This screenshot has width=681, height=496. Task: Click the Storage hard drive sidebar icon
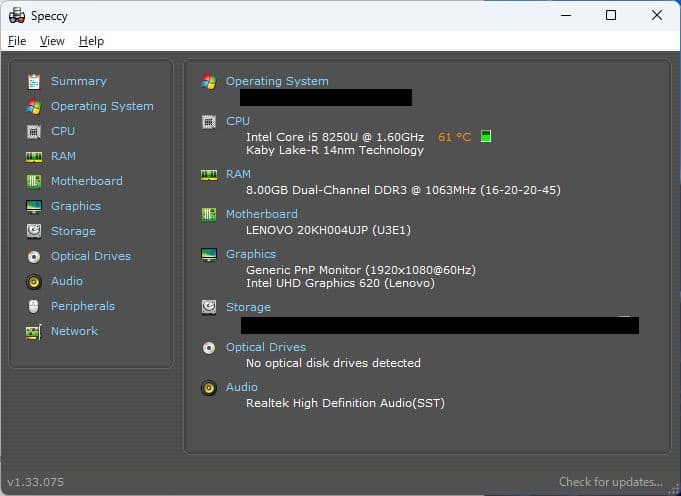pos(34,231)
